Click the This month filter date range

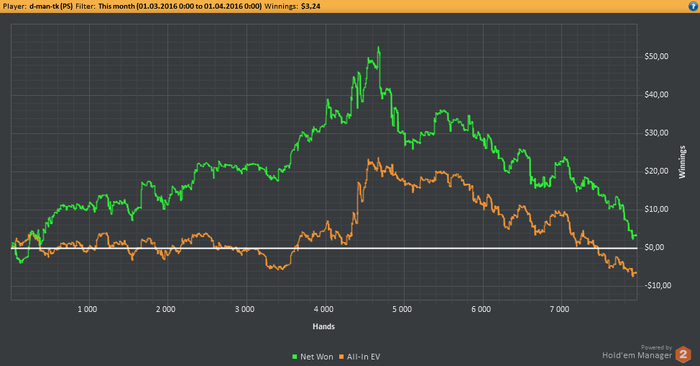point(179,6)
